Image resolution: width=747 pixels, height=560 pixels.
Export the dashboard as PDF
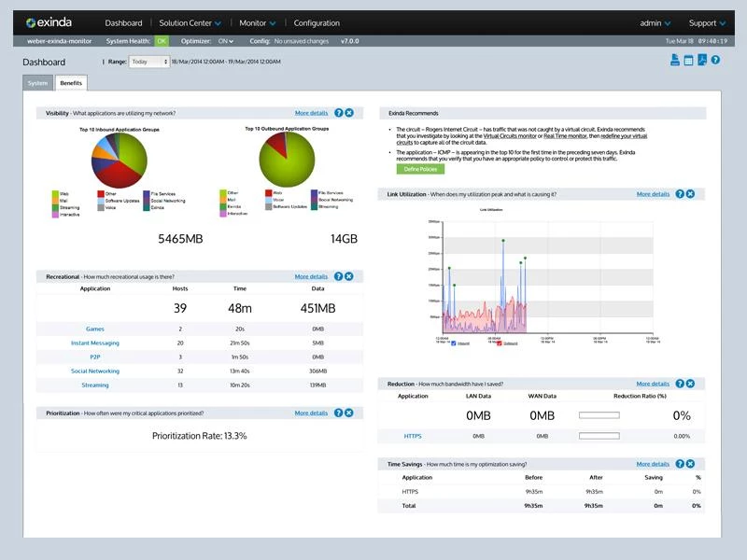point(702,61)
